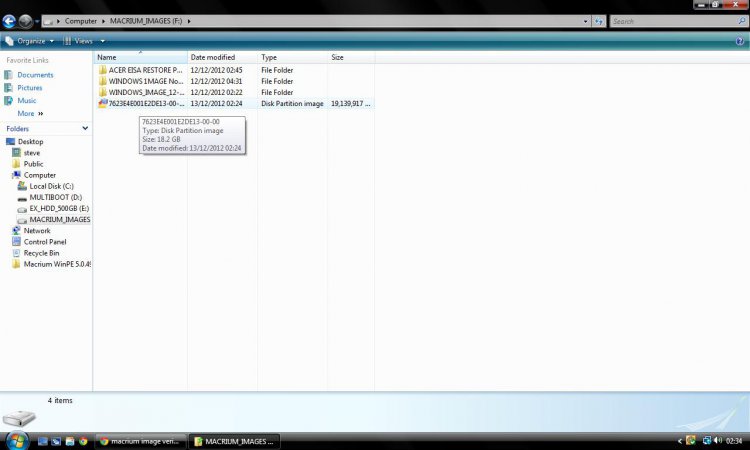Show hidden tray icons chevron
750x450 pixels.
(x=680, y=441)
